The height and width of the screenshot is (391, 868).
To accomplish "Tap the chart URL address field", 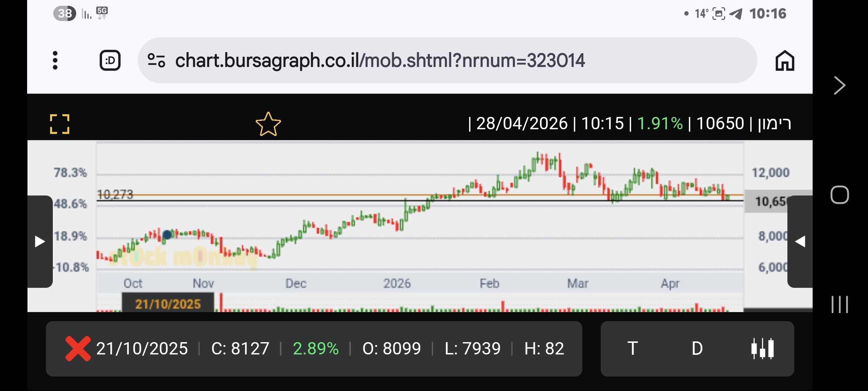I will click(x=380, y=60).
